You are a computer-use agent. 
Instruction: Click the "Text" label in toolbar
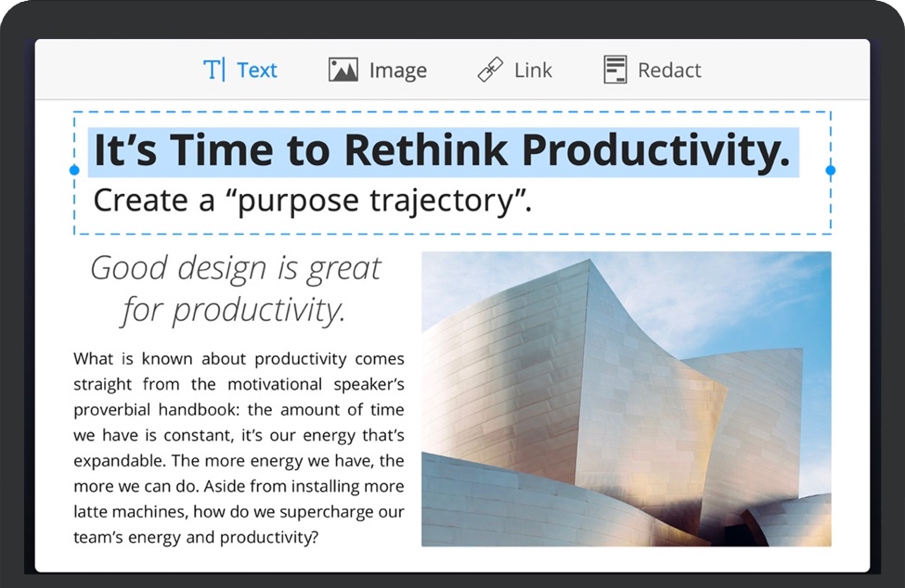pyautogui.click(x=257, y=70)
